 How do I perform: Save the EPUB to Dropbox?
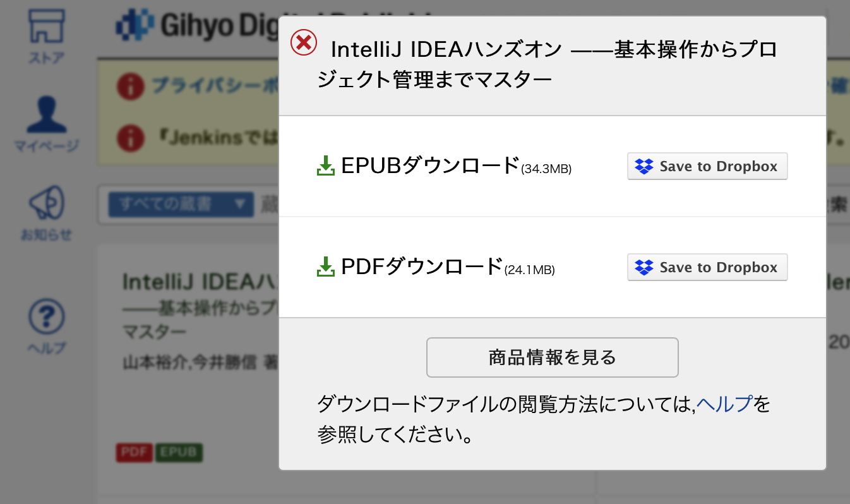tap(707, 166)
